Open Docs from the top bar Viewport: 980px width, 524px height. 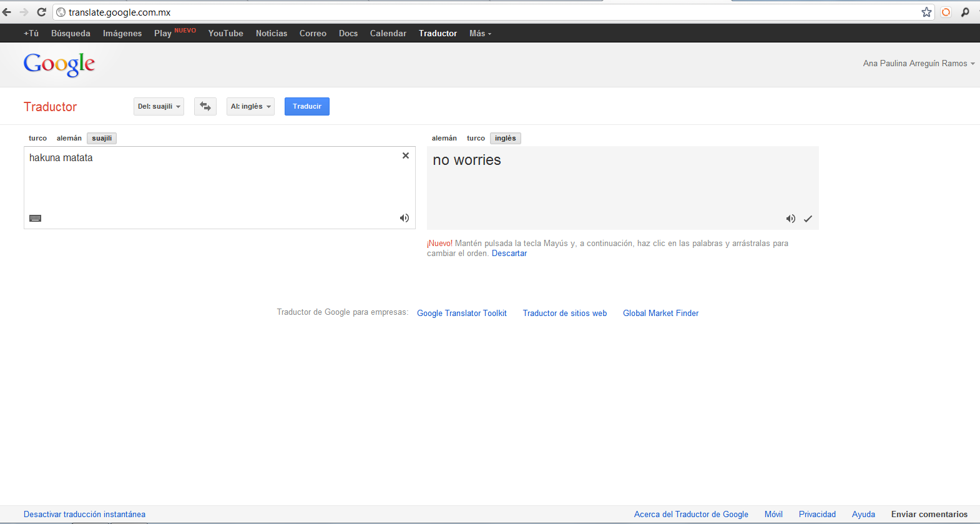(x=348, y=34)
